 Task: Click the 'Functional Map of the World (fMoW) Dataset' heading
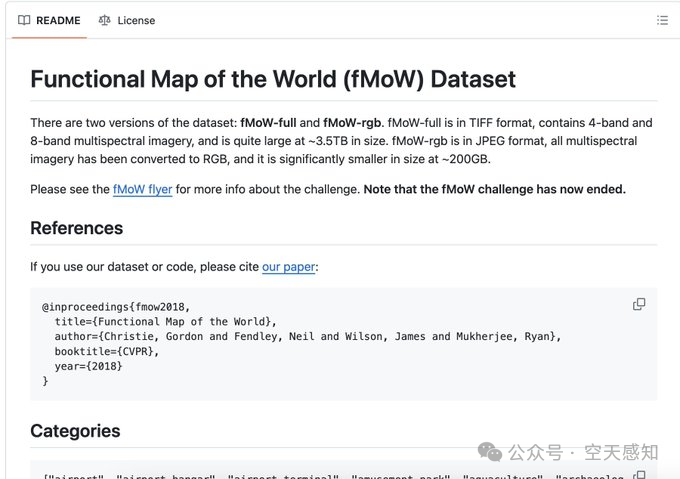[273, 79]
